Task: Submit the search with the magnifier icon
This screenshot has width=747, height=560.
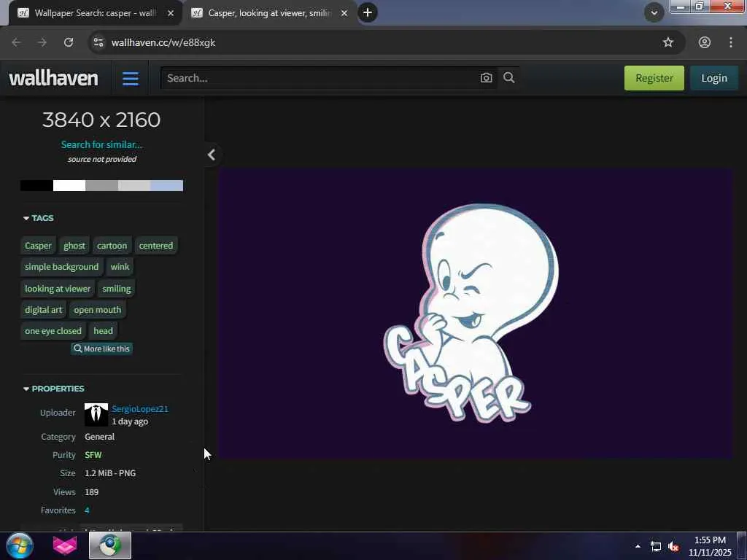Action: pyautogui.click(x=508, y=77)
